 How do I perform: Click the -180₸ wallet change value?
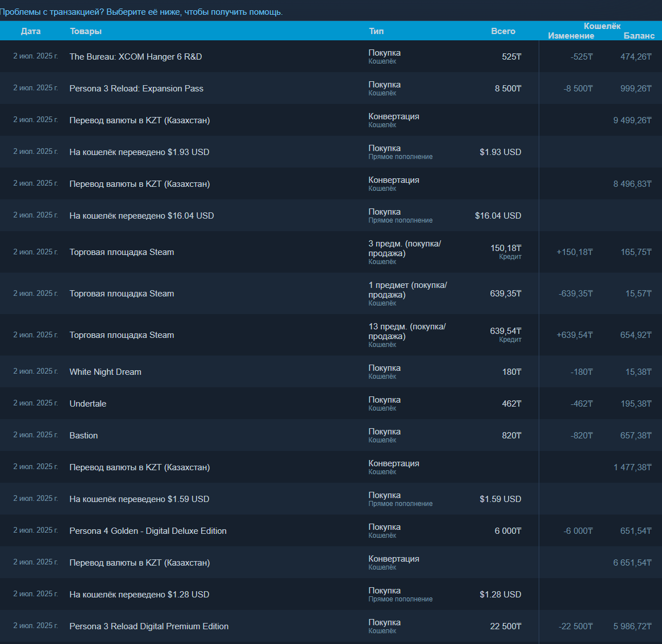[582, 372]
